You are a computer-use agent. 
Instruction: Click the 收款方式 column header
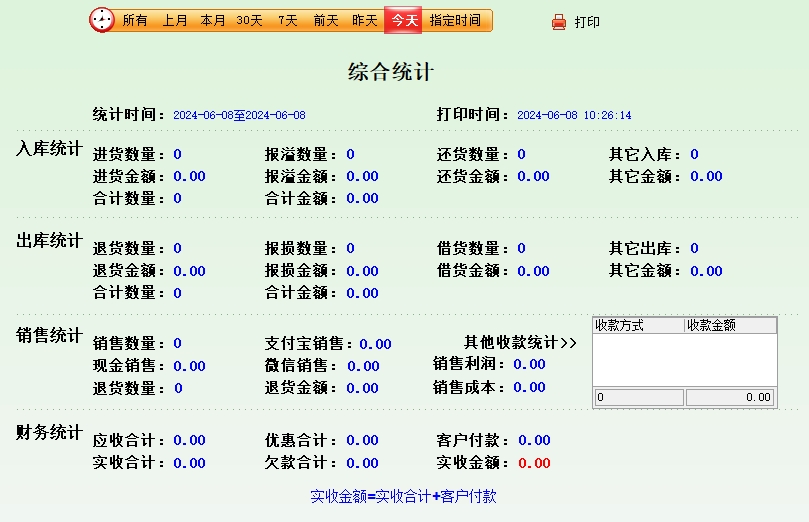(637, 325)
